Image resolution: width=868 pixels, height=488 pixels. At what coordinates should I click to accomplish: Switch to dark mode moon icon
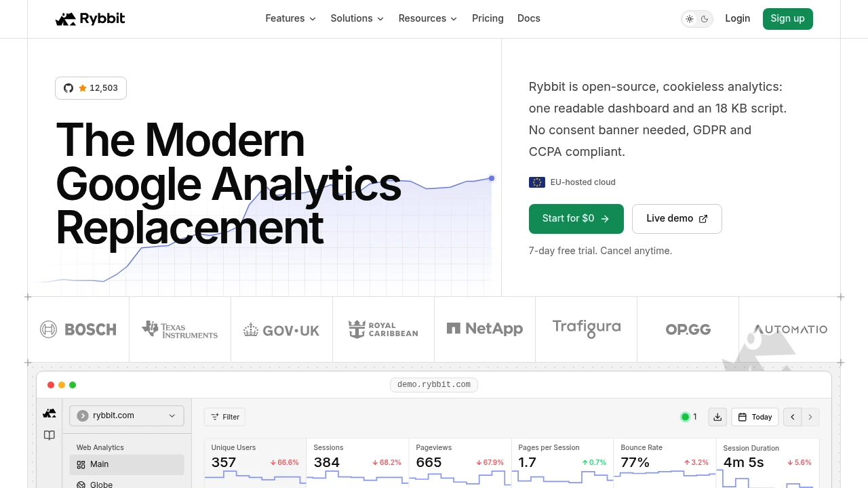tap(705, 19)
